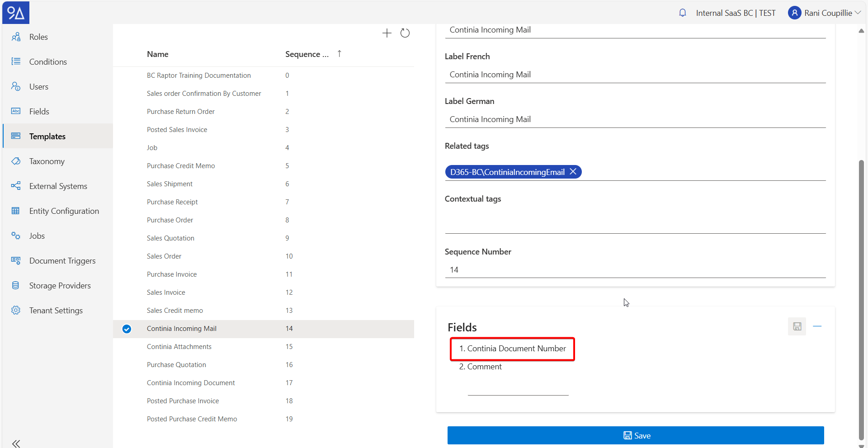Open the Taxonomy menu item
This screenshot has height=448, width=868.
click(47, 161)
